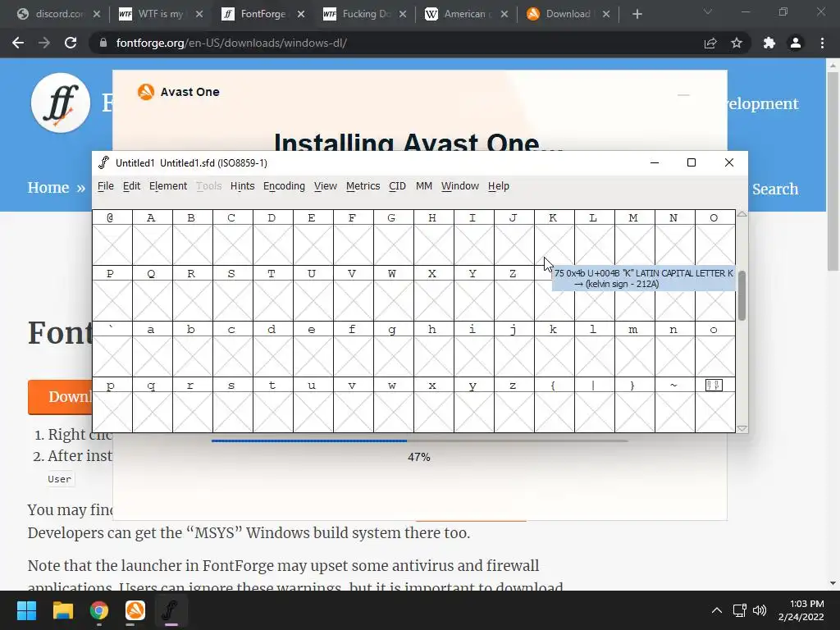The image size is (840, 630).
Task: Open the Help menu in FontForge
Action: 498,186
